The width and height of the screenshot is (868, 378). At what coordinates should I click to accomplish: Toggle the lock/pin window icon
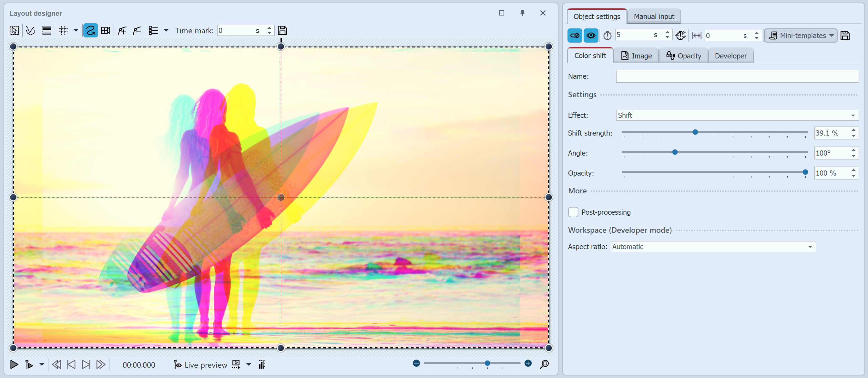pos(523,12)
